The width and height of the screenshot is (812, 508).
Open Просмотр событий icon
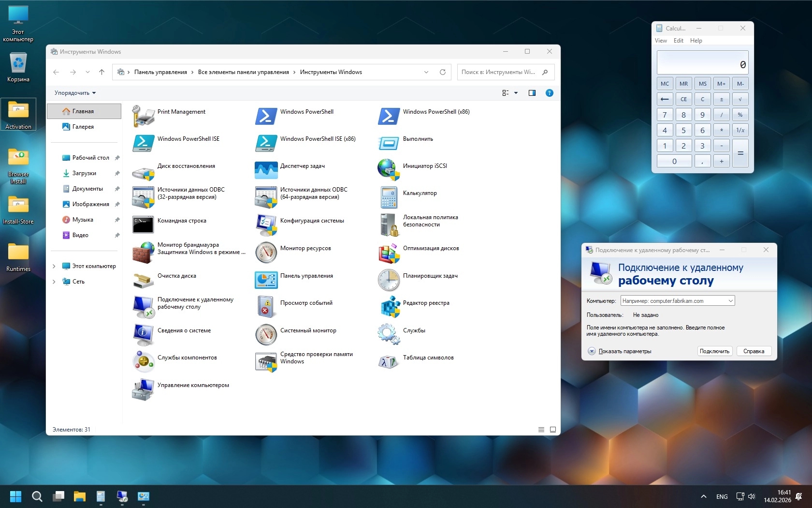click(266, 307)
